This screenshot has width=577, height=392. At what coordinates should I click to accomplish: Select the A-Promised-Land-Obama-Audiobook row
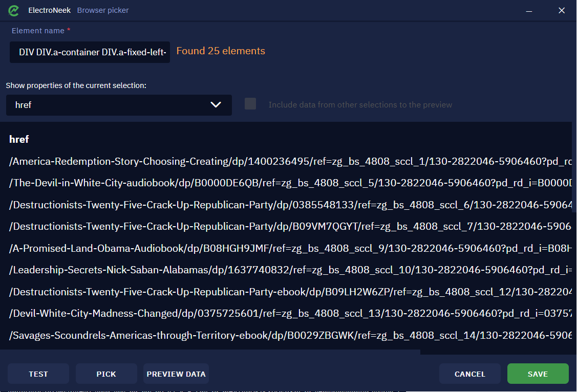click(290, 249)
